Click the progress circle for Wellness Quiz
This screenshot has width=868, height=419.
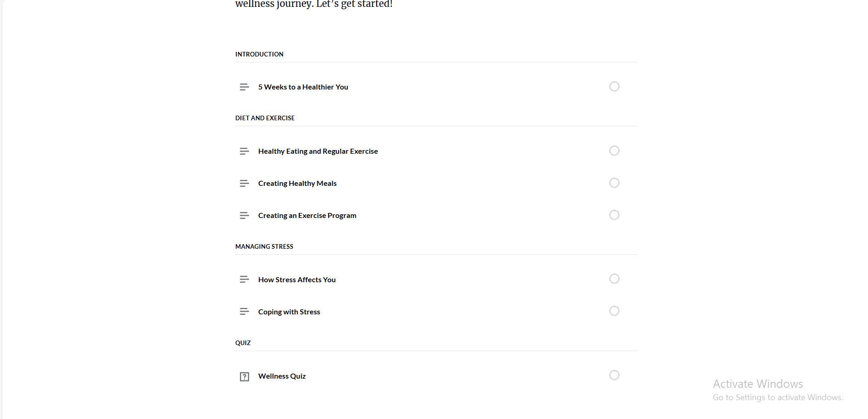[x=614, y=375]
